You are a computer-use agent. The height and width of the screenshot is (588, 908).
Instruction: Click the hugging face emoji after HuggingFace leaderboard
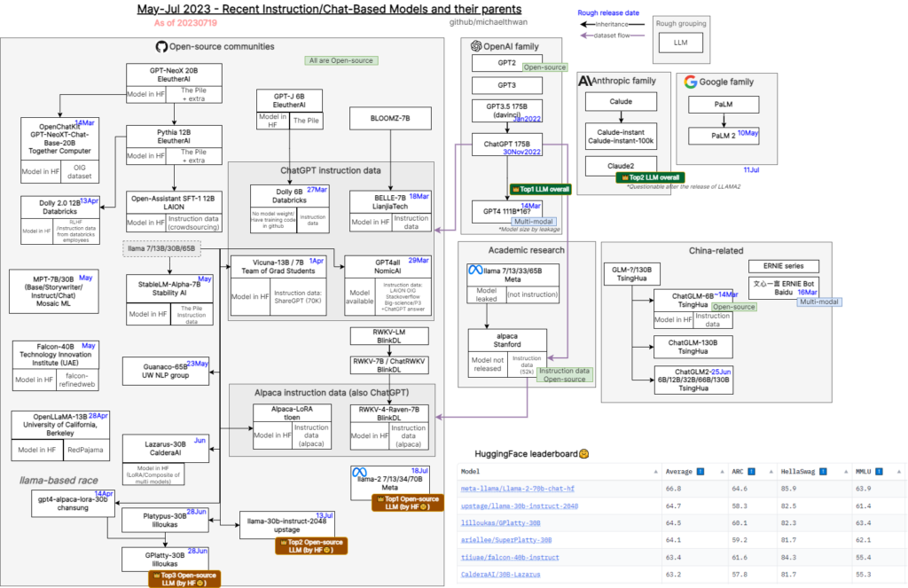pyautogui.click(x=583, y=453)
